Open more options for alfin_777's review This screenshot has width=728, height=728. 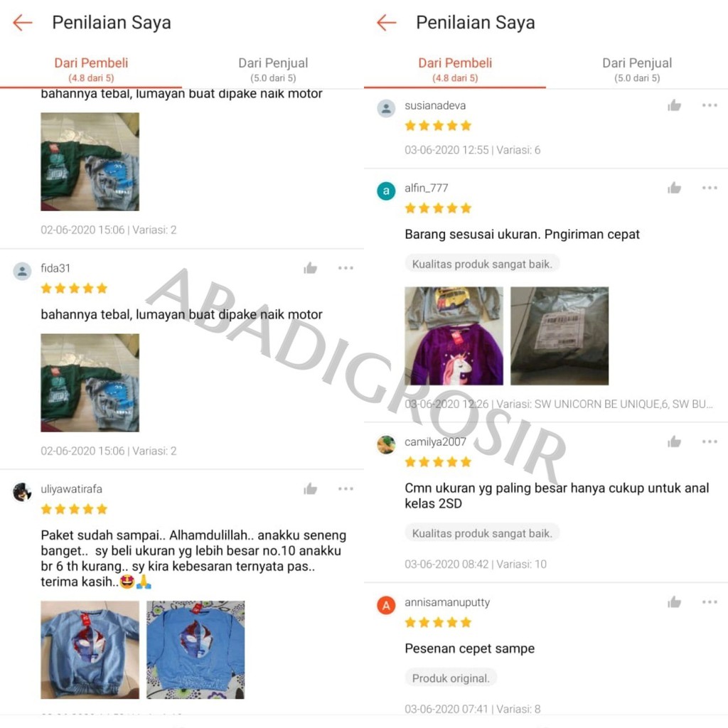coord(710,188)
